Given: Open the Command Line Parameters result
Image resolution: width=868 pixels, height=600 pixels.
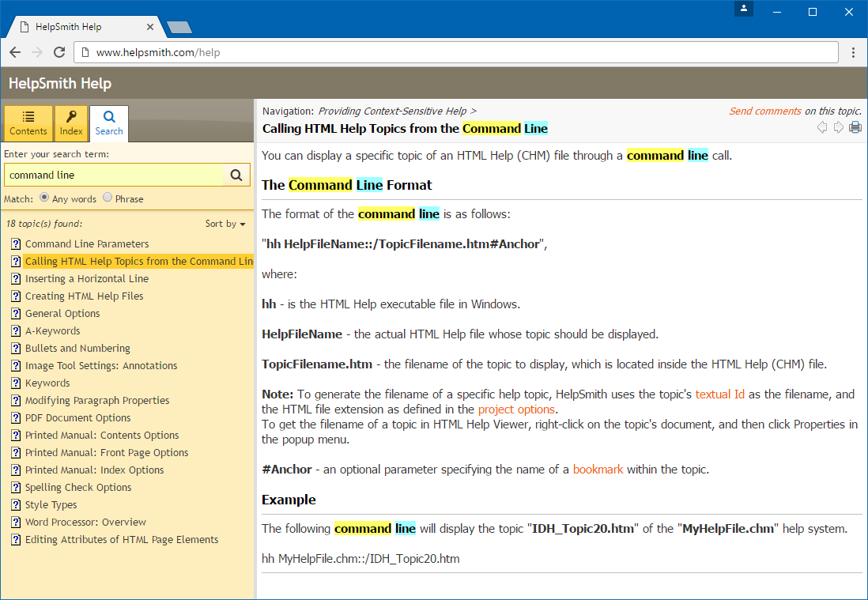Looking at the screenshot, I should point(87,243).
